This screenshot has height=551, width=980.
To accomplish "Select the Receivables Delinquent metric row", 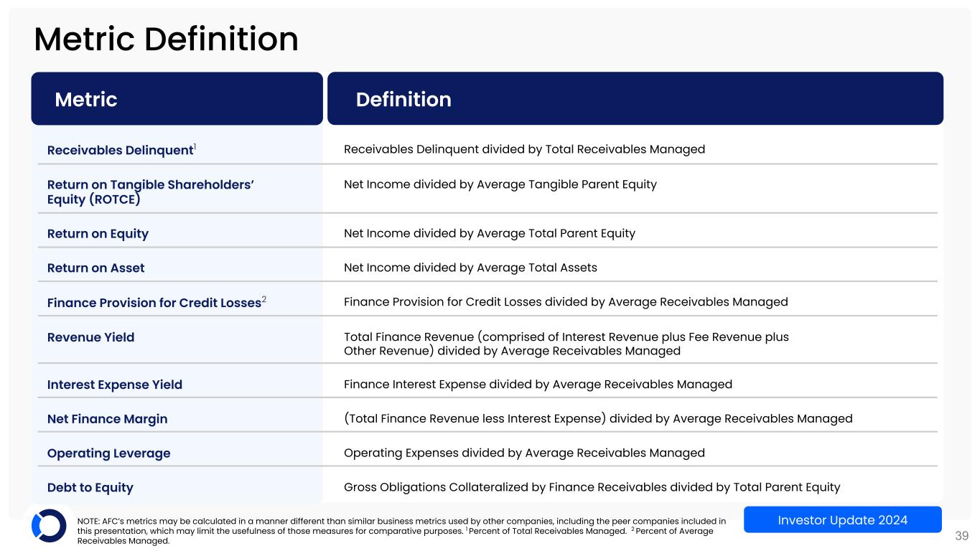I will (121, 150).
